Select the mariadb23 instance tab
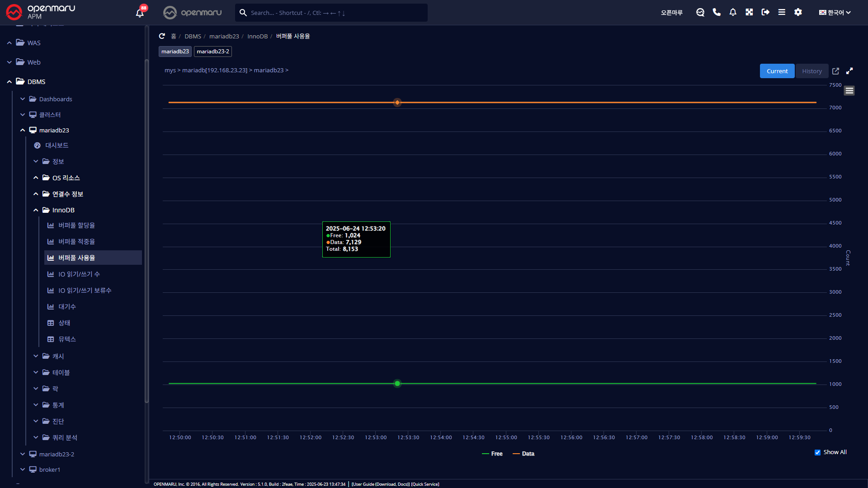 [175, 52]
